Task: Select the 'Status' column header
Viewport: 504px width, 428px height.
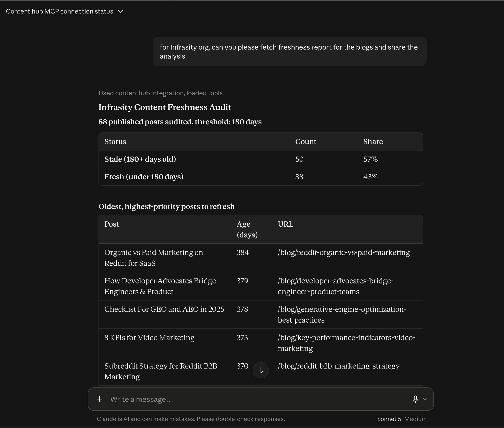Action: click(x=115, y=142)
